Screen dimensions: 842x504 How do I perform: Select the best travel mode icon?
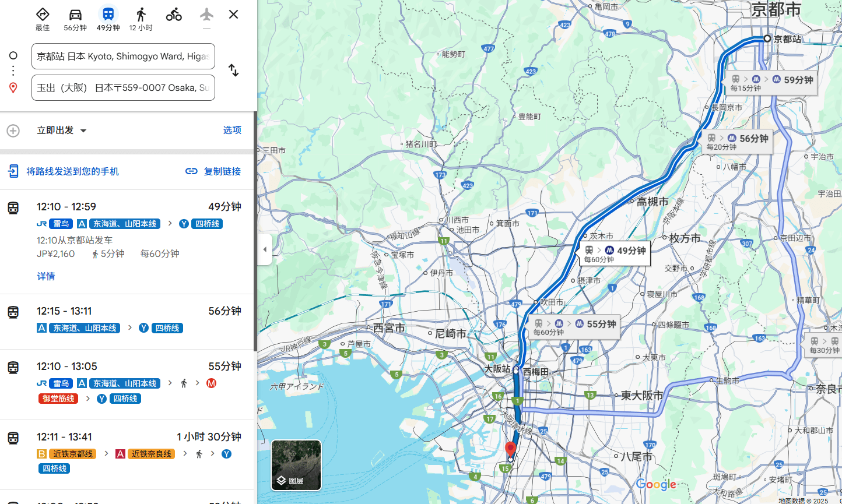(x=43, y=19)
